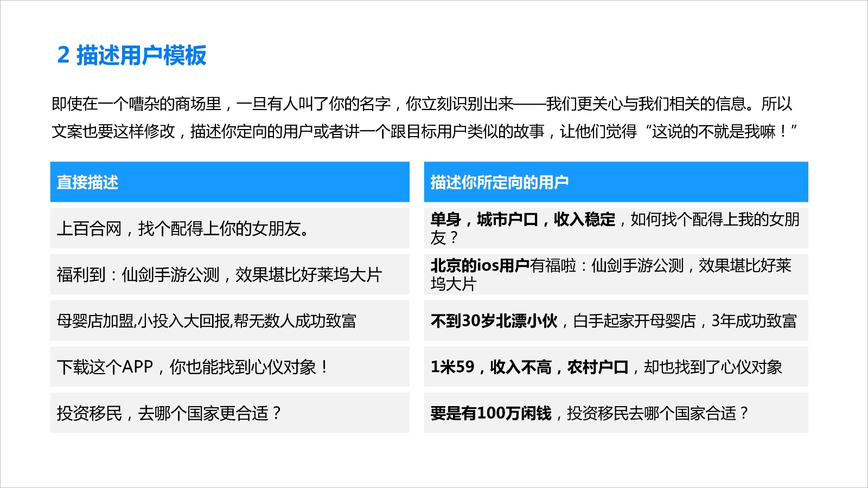
Task: Click the cell '不到30岁北漂小伙，白手起家开母婴店'
Action: [x=616, y=320]
